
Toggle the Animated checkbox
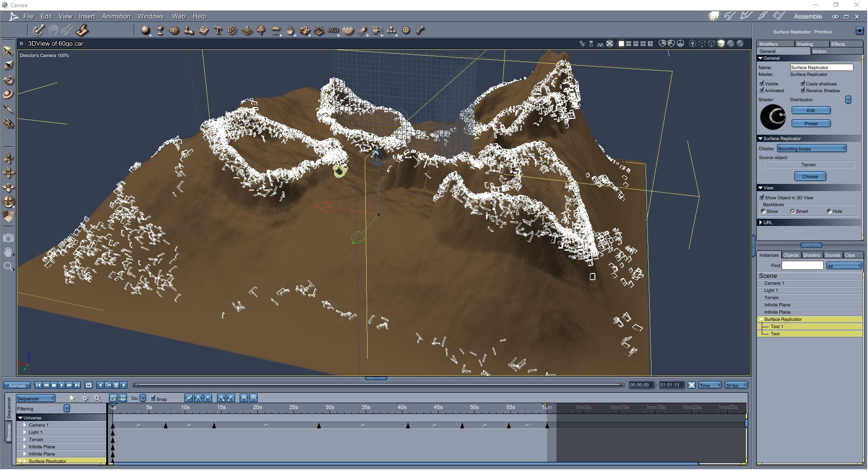tap(762, 90)
